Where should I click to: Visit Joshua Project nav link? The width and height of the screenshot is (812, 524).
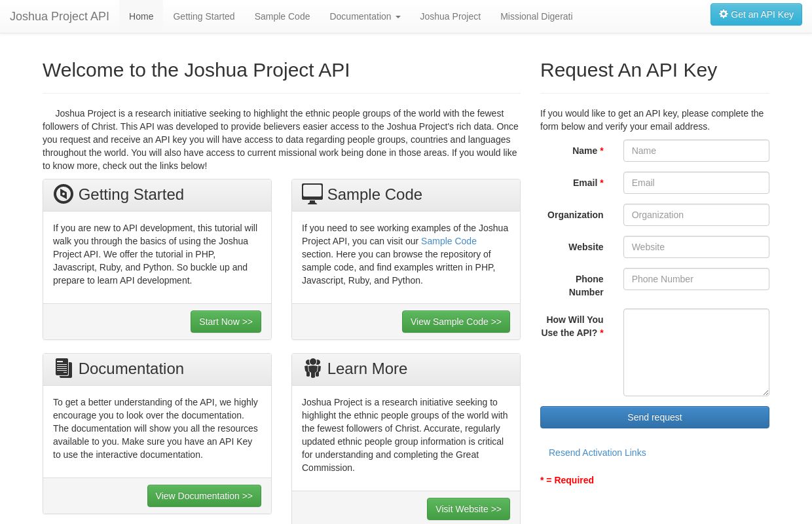451,16
